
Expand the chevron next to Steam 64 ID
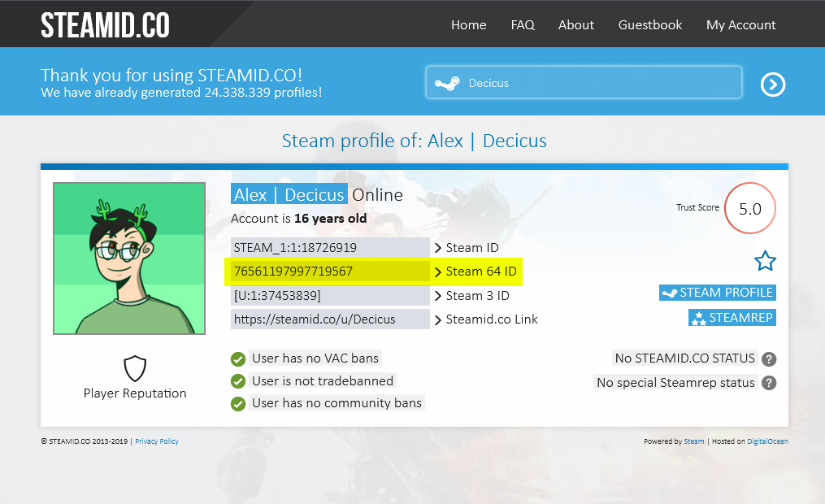coord(440,272)
